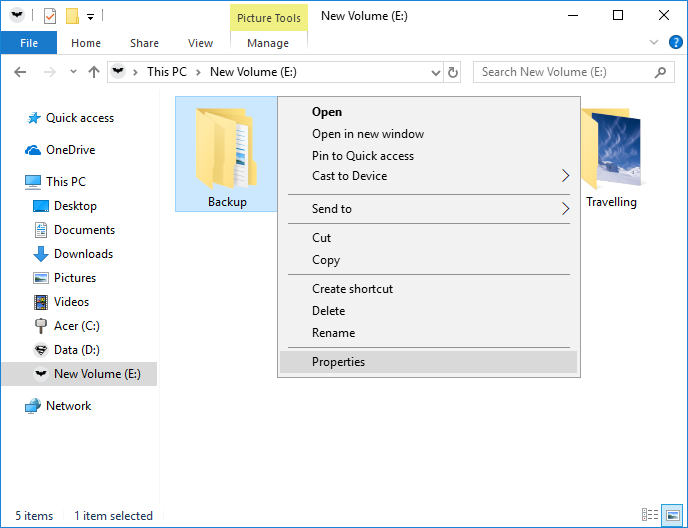The height and width of the screenshot is (528, 688).
Task: Click the New folder icon in title bar
Action: (72, 16)
